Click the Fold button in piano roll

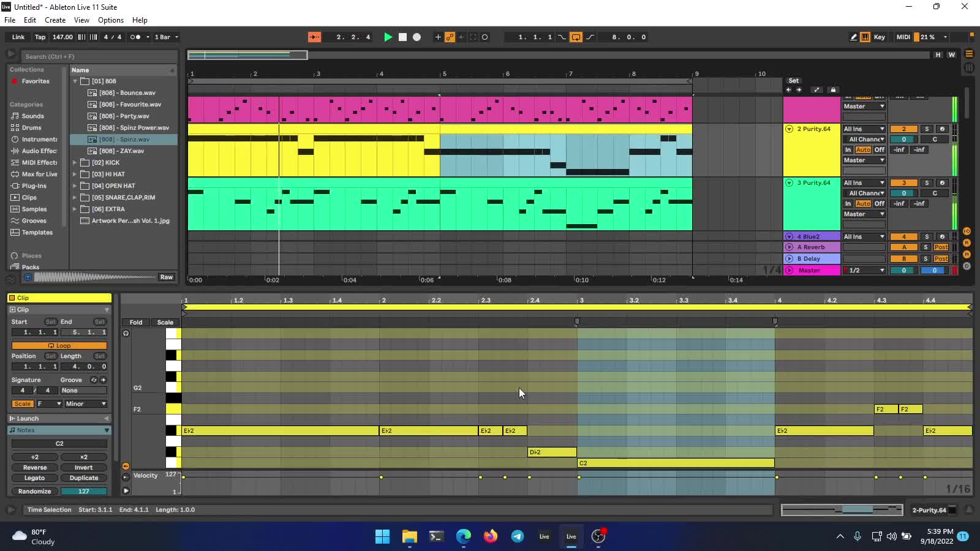click(x=136, y=322)
